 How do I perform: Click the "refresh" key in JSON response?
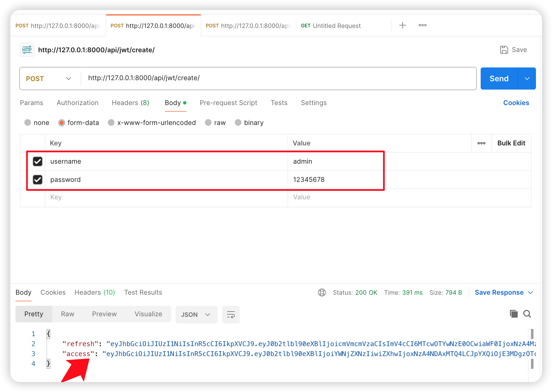(x=80, y=344)
